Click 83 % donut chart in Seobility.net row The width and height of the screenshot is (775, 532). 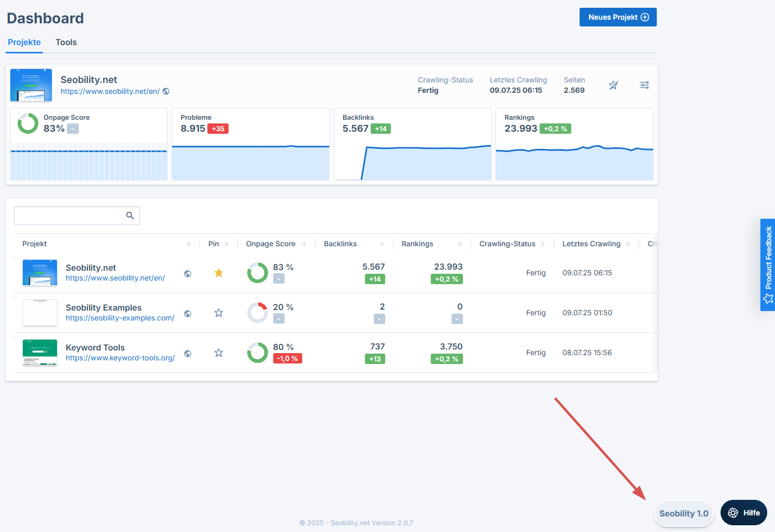click(x=258, y=273)
